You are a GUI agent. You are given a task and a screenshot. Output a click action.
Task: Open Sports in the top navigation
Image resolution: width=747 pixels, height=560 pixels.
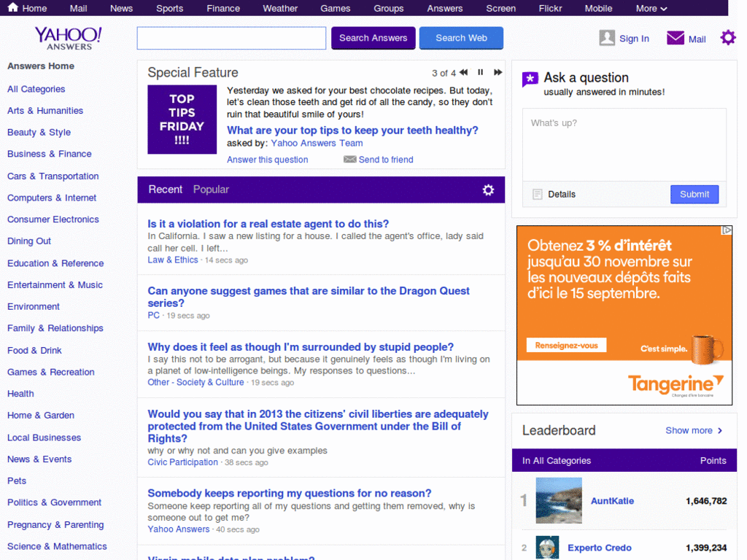(169, 9)
